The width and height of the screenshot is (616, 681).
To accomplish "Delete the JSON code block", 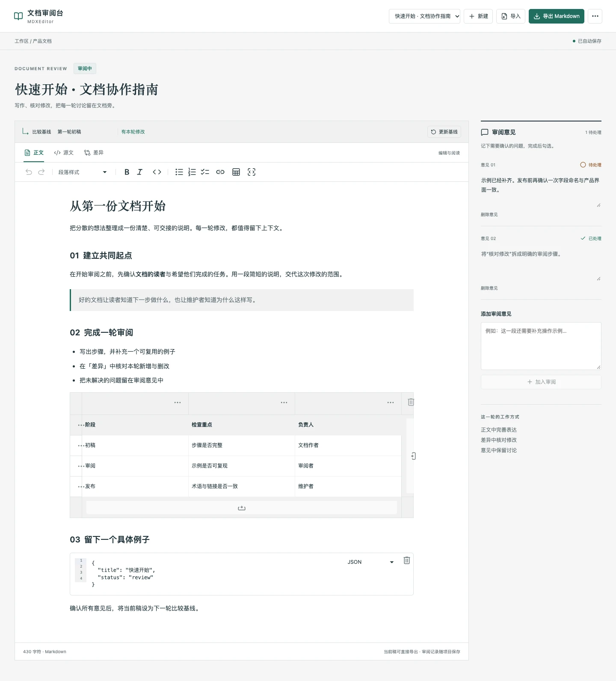I will (407, 560).
